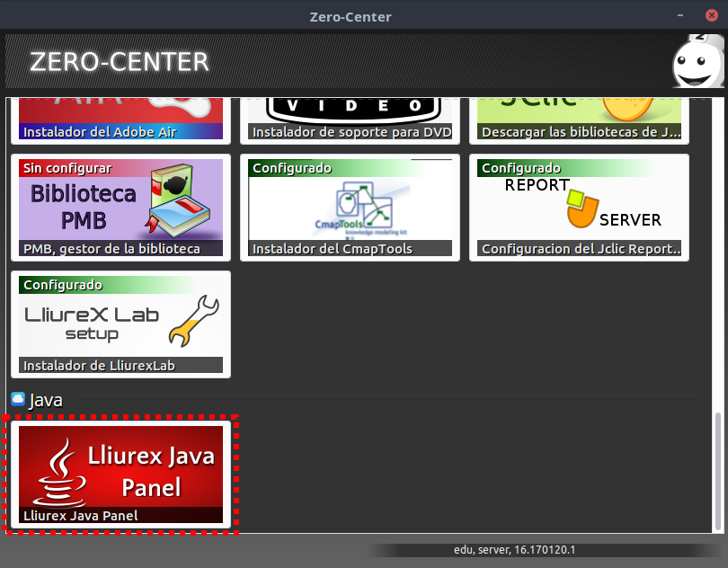Click 'Configurado' status on CmapTools tile
The width and height of the screenshot is (728, 568).
click(x=292, y=168)
